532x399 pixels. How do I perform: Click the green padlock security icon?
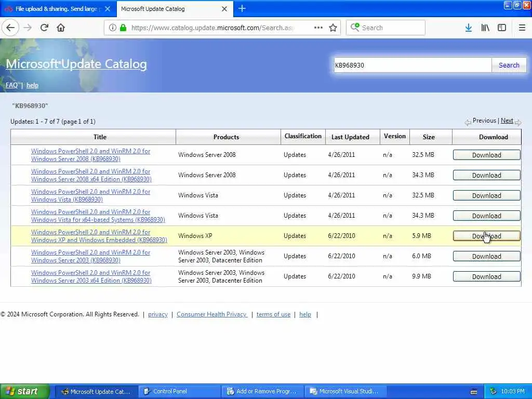click(x=123, y=28)
